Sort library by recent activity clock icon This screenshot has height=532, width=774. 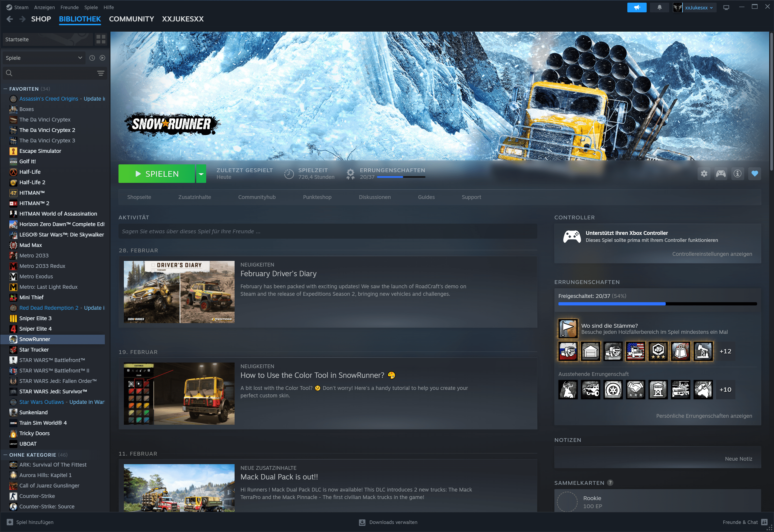coord(92,58)
